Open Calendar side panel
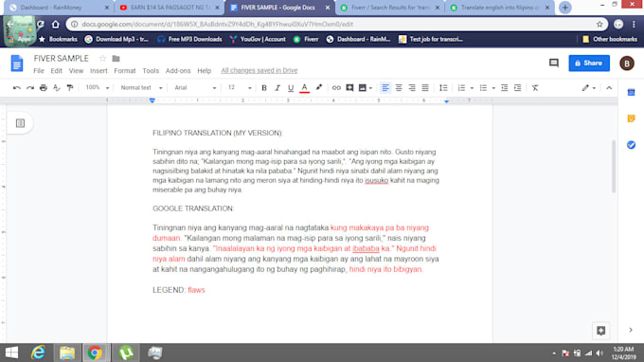The width and height of the screenshot is (644, 362). (632, 93)
